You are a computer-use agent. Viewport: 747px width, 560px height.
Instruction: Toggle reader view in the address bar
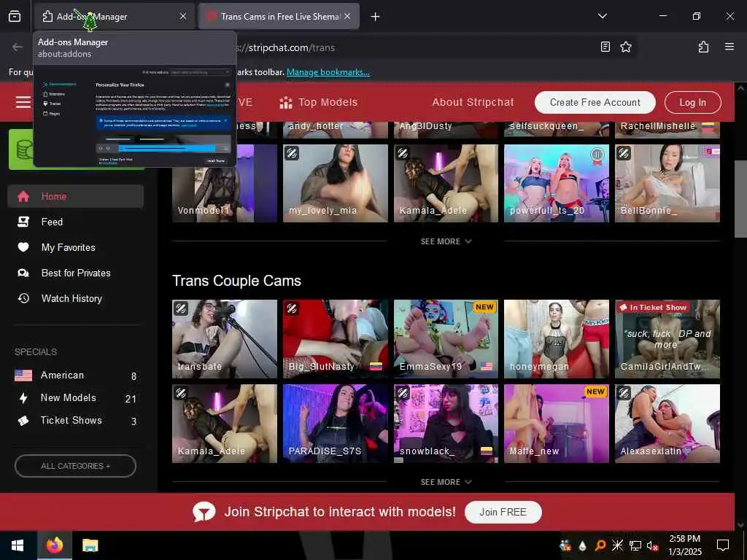tap(605, 47)
